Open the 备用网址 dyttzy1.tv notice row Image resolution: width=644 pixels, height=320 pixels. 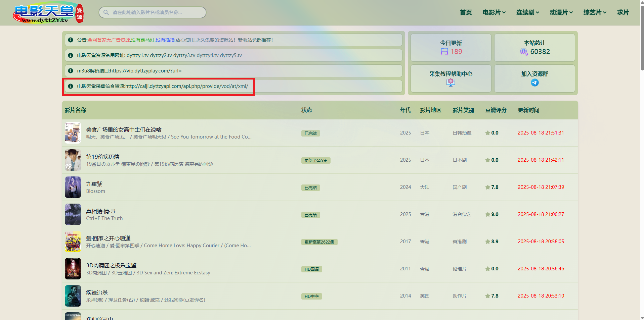(233, 55)
